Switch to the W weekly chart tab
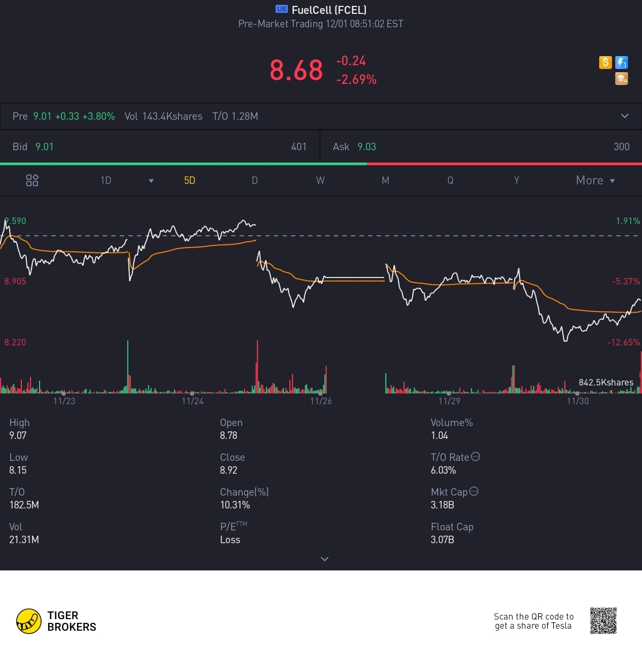Viewport: 642px width, 672px height. pos(320,180)
